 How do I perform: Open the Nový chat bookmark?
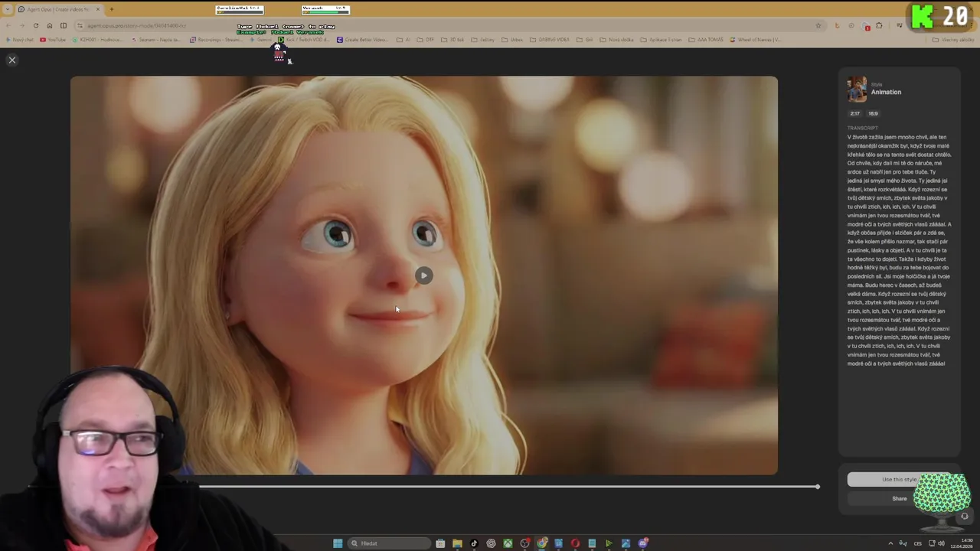[x=21, y=39]
